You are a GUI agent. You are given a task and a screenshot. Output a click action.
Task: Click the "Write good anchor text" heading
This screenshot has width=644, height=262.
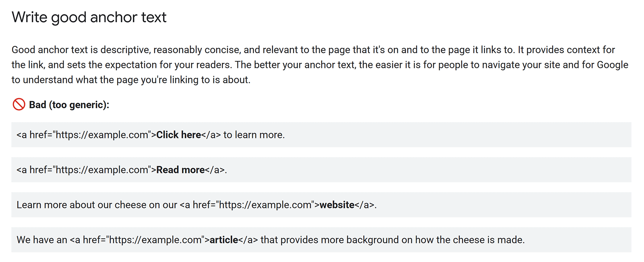click(x=89, y=17)
